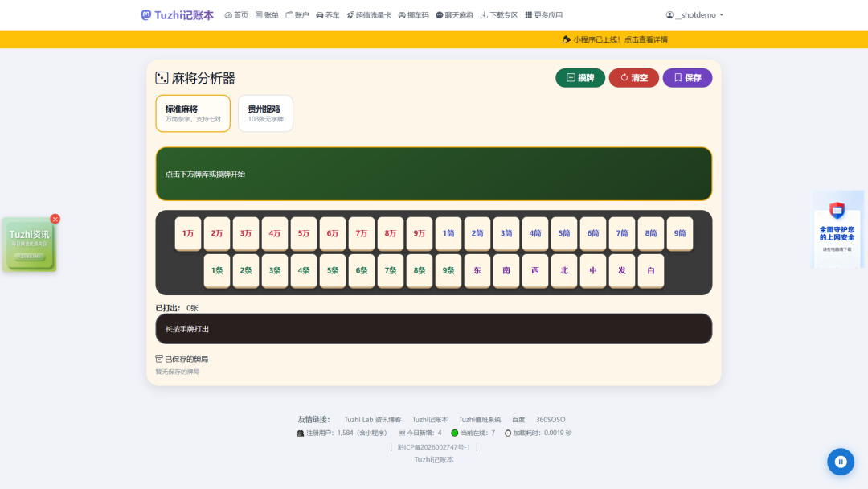This screenshot has width=868, height=489.
Task: Open 挪车码 nav item
Action: click(414, 15)
